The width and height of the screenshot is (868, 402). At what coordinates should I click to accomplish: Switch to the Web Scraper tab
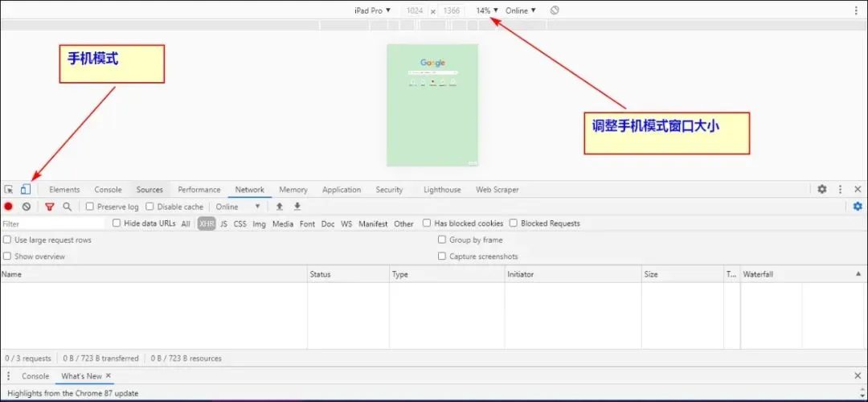click(x=497, y=190)
